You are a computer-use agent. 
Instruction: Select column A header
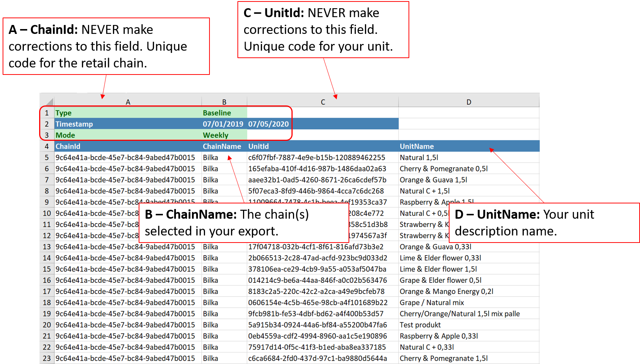[128, 101]
